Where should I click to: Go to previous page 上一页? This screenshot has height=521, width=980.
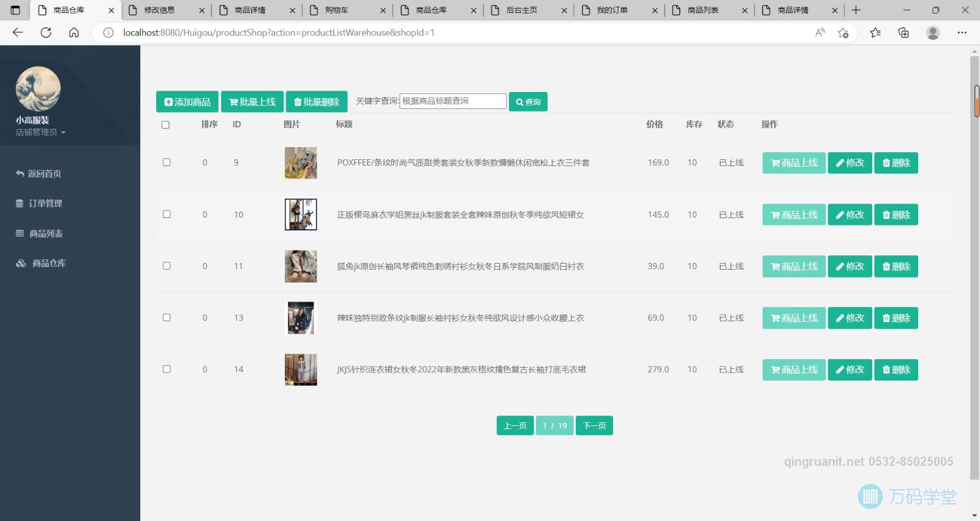[x=515, y=425]
